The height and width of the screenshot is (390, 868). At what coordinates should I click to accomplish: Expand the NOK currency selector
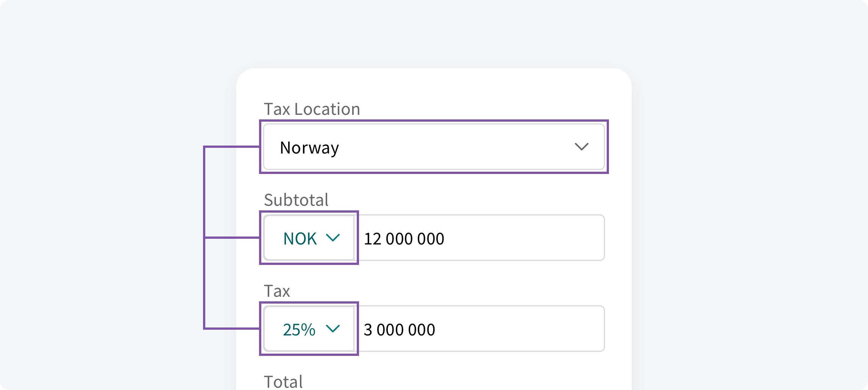(309, 238)
